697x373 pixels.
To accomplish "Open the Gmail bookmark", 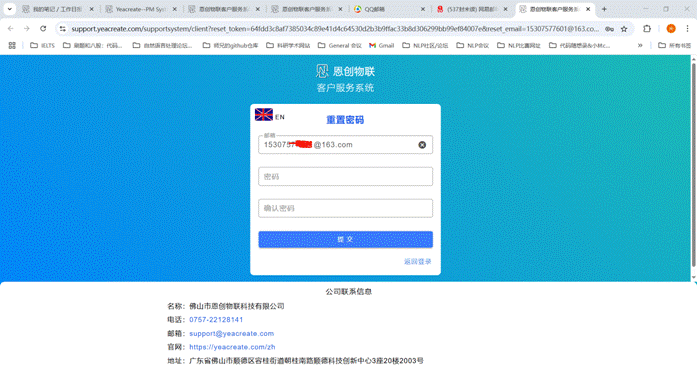I will click(382, 45).
